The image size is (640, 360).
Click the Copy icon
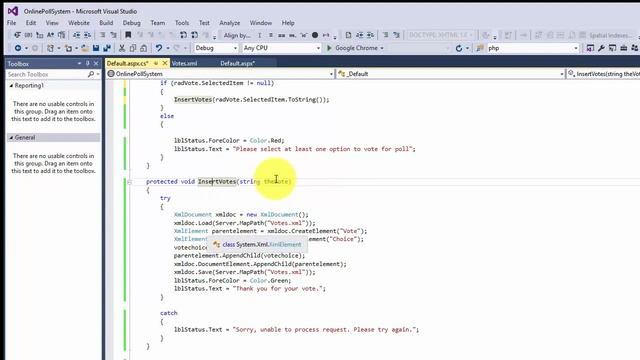pyautogui.click(x=133, y=48)
